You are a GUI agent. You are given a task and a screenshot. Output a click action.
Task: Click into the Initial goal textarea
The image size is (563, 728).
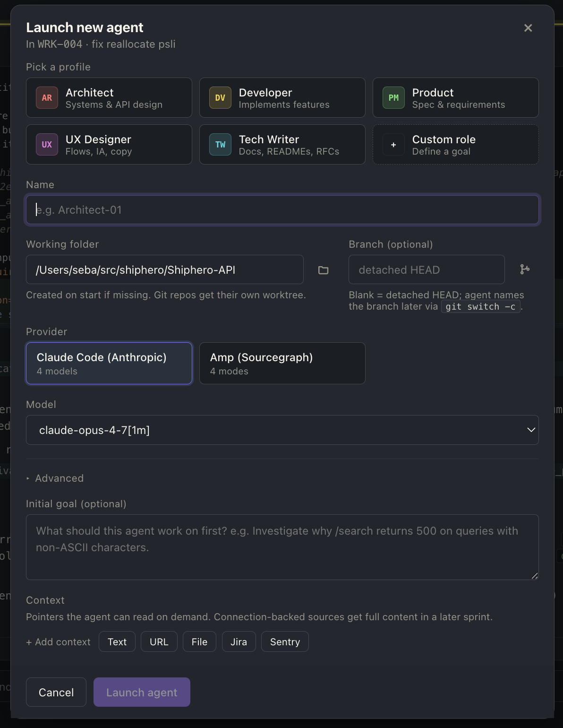[282, 547]
